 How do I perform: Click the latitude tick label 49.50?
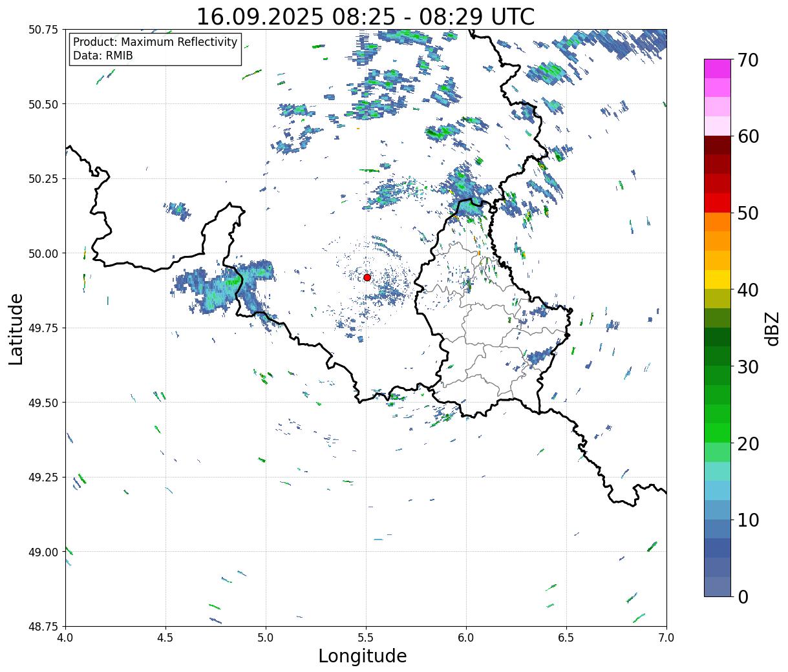[43, 403]
